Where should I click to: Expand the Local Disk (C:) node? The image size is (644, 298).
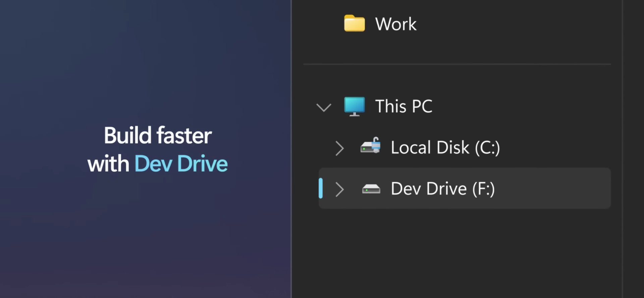click(x=339, y=148)
